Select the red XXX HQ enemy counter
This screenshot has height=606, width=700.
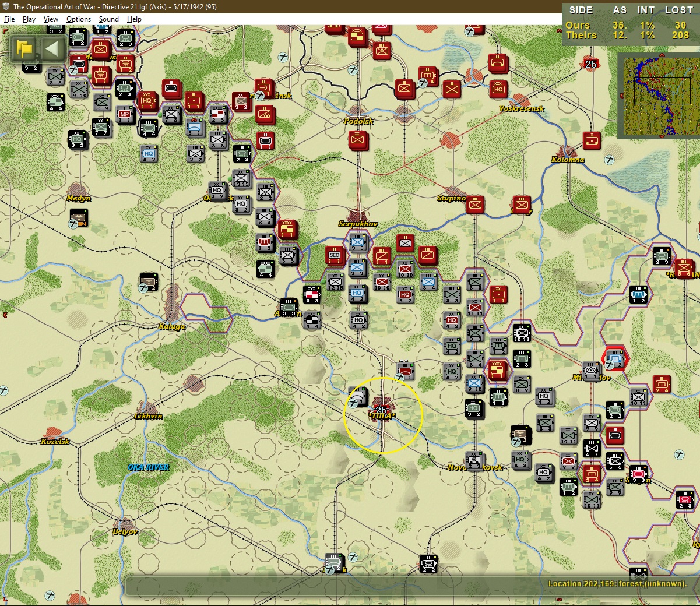point(148,100)
